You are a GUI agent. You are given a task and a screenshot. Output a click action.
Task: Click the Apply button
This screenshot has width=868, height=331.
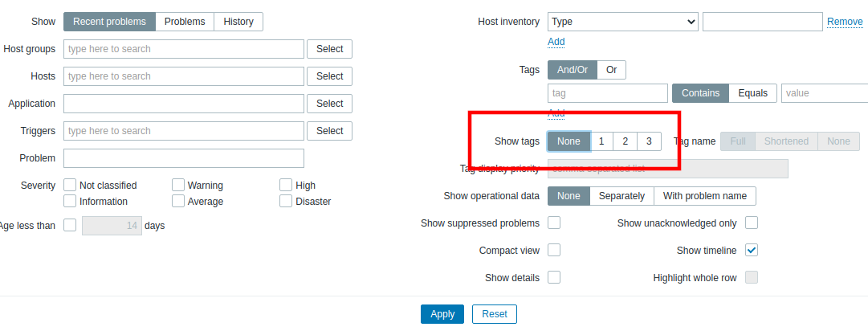pyautogui.click(x=442, y=314)
